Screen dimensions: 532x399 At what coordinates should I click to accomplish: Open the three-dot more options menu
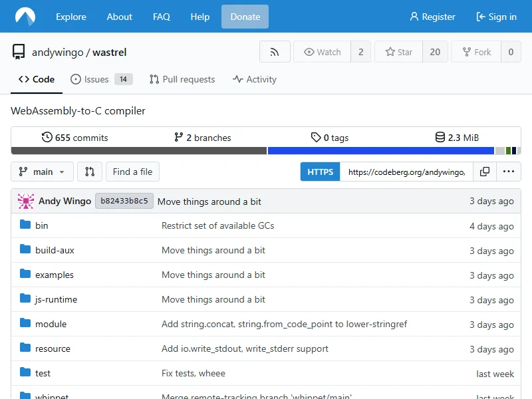tap(509, 172)
